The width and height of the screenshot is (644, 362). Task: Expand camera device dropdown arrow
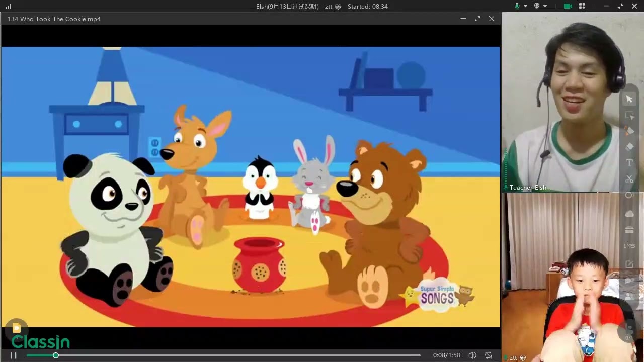point(545,6)
